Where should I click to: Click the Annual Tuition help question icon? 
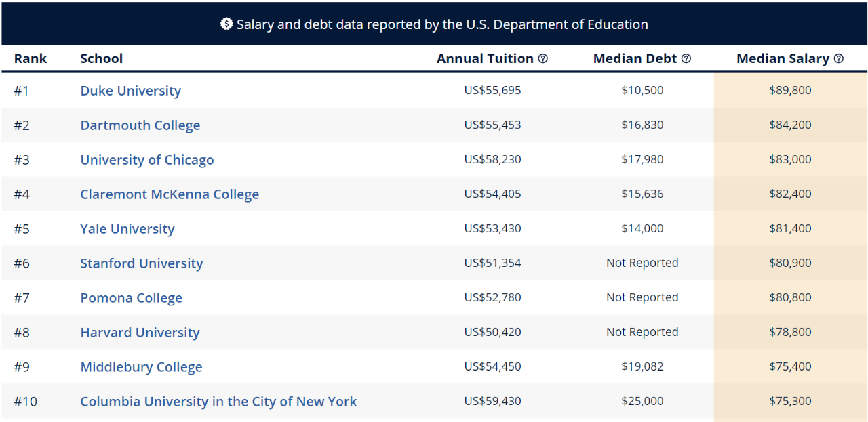(x=543, y=59)
